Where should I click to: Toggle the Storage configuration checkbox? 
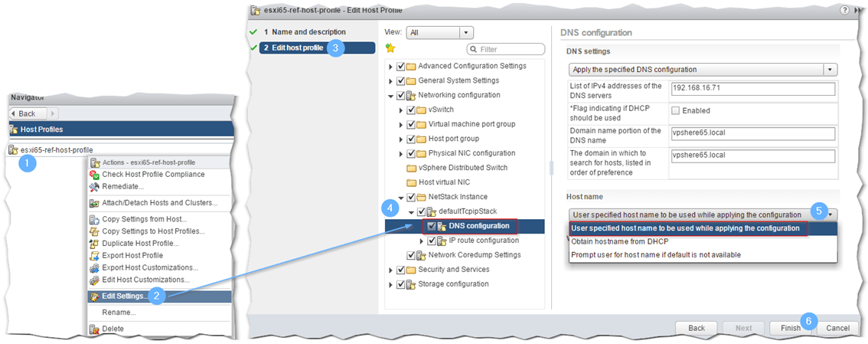pos(401,284)
